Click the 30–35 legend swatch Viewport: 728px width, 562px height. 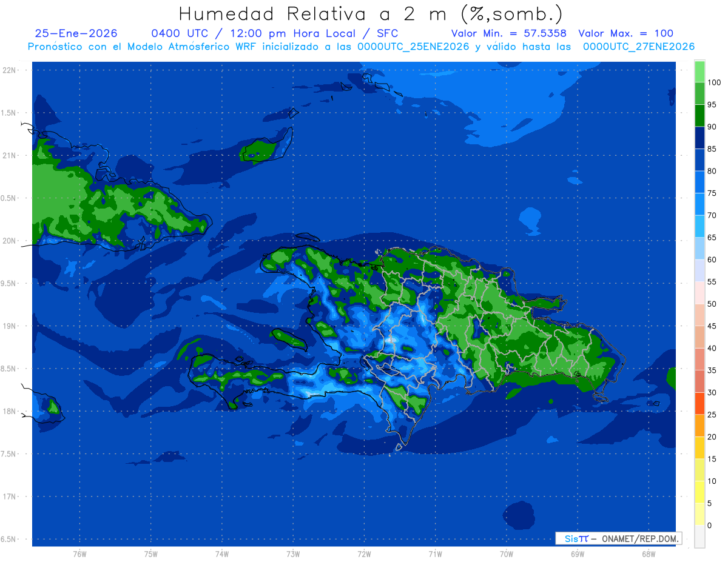pos(699,381)
